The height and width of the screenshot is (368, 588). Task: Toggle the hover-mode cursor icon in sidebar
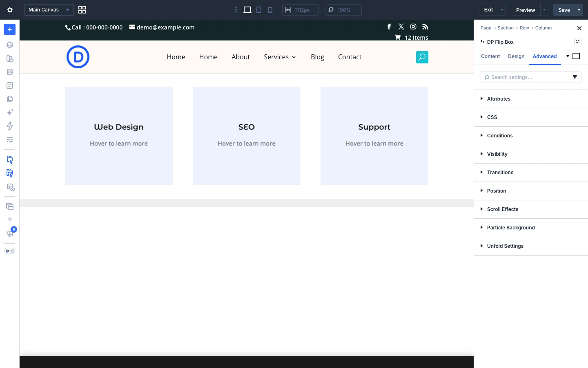pyautogui.click(x=10, y=160)
